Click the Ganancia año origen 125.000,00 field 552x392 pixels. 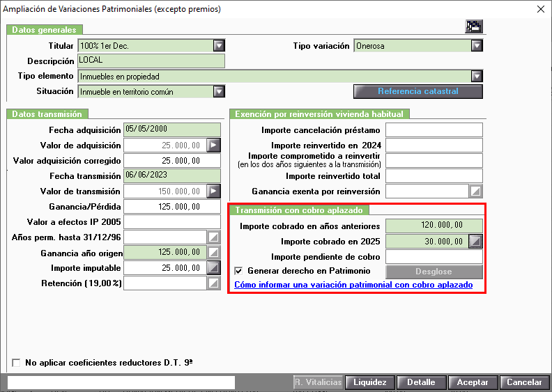click(165, 253)
